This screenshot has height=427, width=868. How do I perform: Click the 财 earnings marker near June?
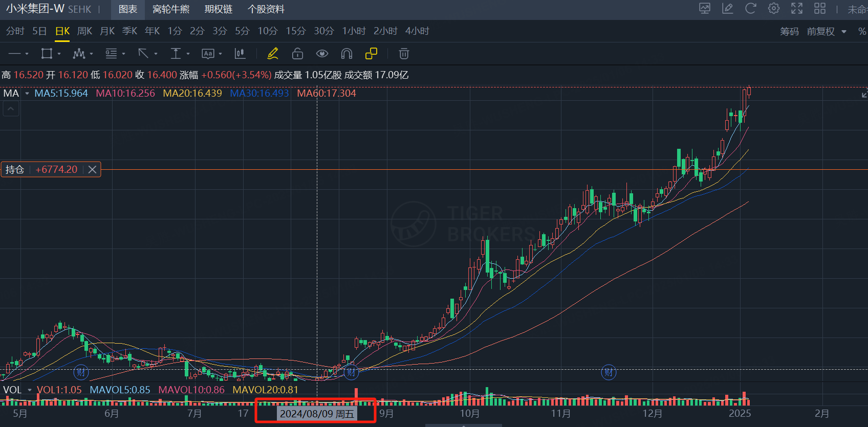click(x=81, y=372)
